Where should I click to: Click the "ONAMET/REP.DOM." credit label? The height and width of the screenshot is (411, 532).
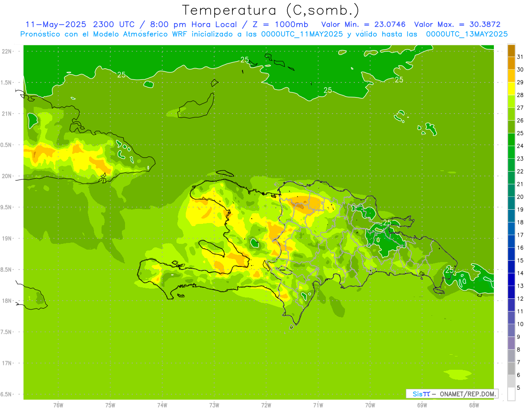(467, 394)
